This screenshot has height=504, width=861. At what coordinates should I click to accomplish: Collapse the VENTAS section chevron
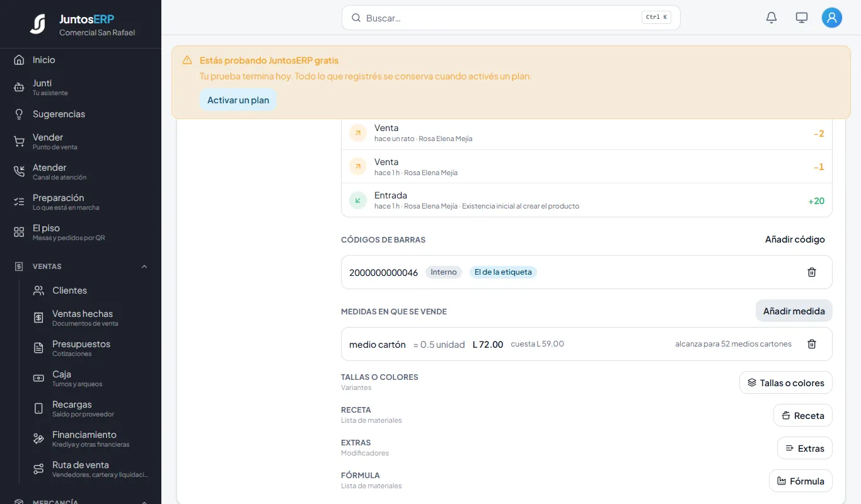click(x=144, y=266)
